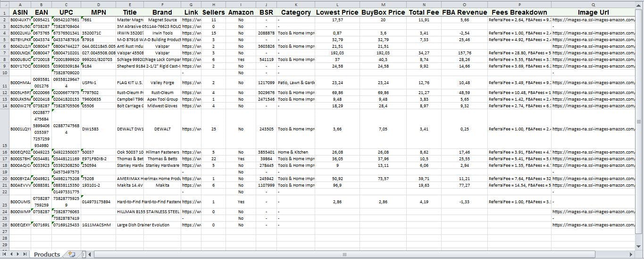Select MPN cell USPN-1

98,83
